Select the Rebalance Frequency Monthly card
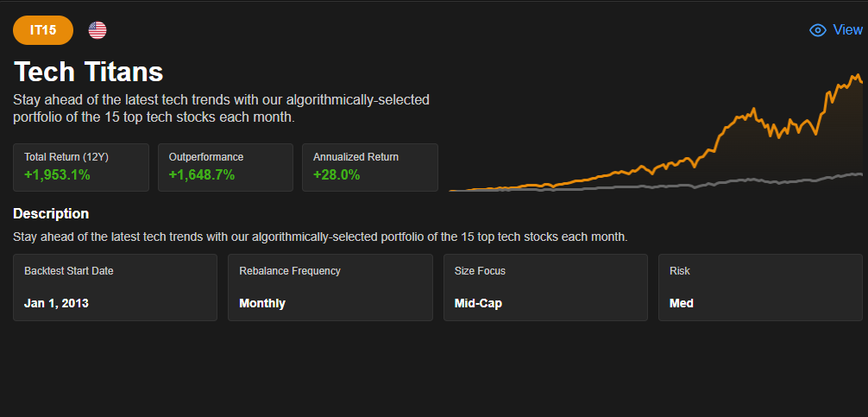This screenshot has height=417, width=868. 330,287
